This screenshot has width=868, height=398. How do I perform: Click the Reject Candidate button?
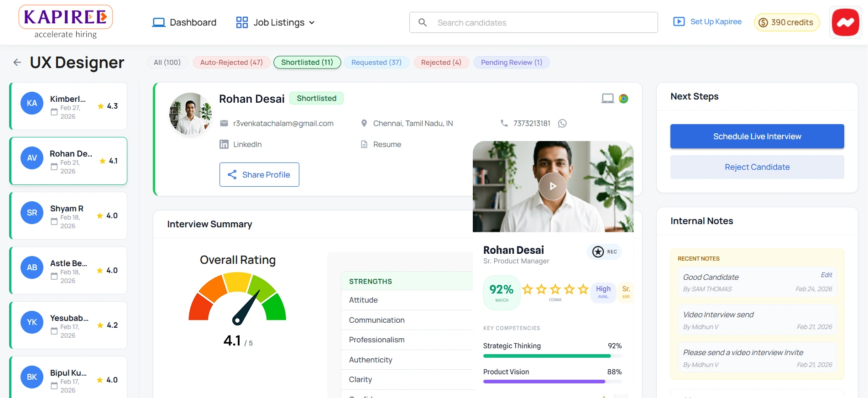click(757, 167)
